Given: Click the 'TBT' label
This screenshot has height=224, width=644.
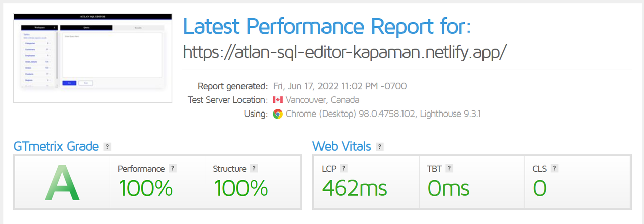Looking at the screenshot, I should pyautogui.click(x=435, y=169).
